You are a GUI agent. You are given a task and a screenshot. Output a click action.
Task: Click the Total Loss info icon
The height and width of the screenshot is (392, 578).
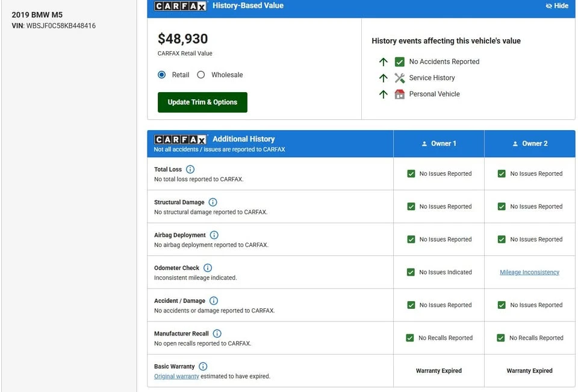click(190, 169)
